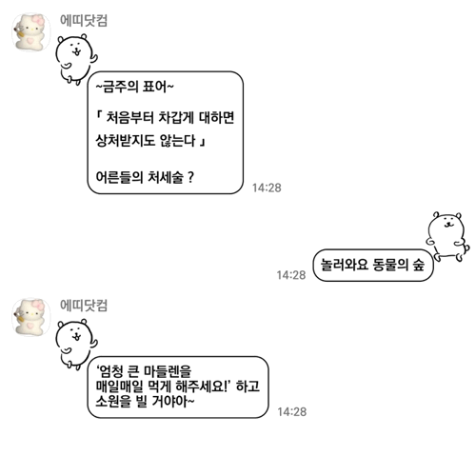Click the 14:28 timestamp beside the 마들렌 bubble
This screenshot has height=476, width=476.
pyautogui.click(x=291, y=412)
